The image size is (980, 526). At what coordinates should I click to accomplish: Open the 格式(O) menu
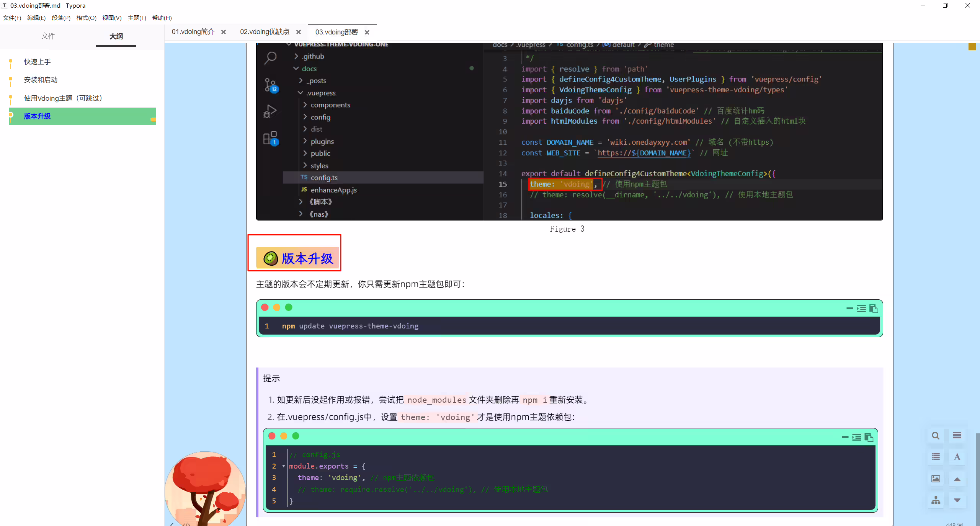(x=86, y=18)
